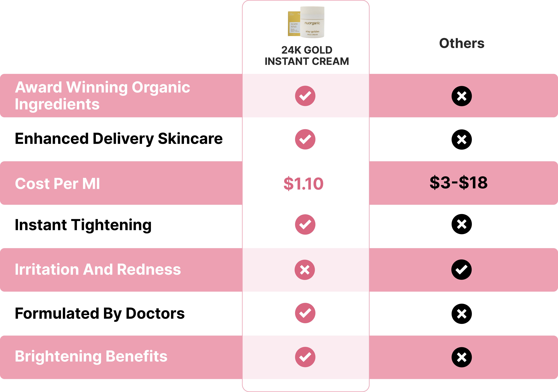Click the black X for Brightening Benefits
The height and width of the screenshot is (392, 558).
pyautogui.click(x=461, y=357)
